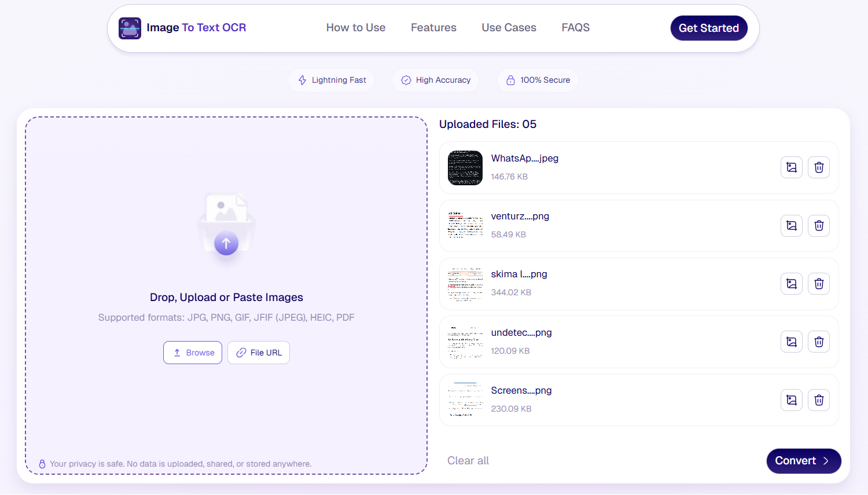868x495 pixels.
Task: Click the Get Started button
Action: [709, 28]
